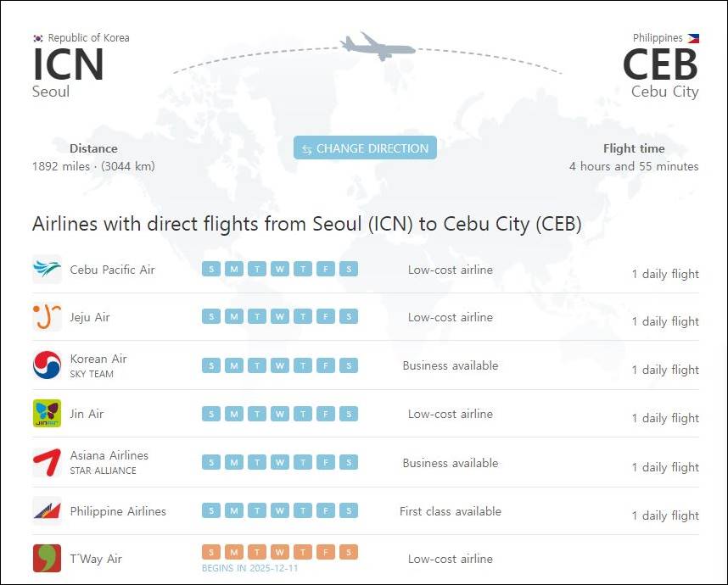Screen dimensions: 728x585
Task: Click the Asiana Airlines red logo
Action: pyautogui.click(x=47, y=462)
